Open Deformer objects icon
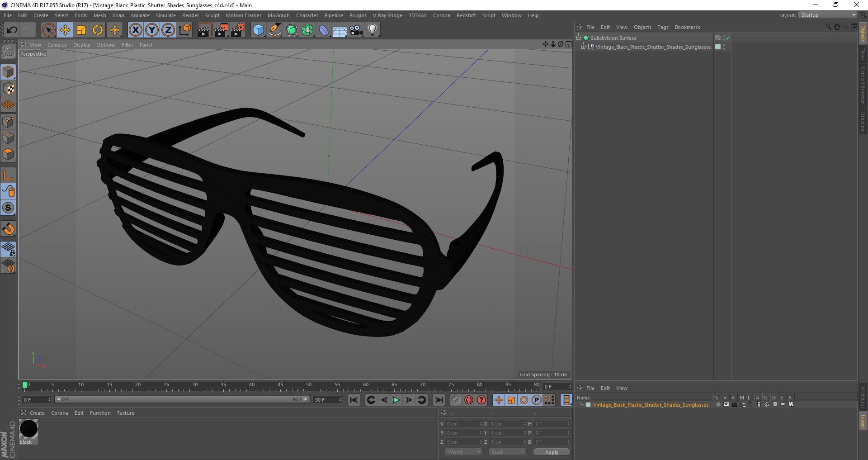Image resolution: width=868 pixels, height=460 pixels. pyautogui.click(x=324, y=30)
